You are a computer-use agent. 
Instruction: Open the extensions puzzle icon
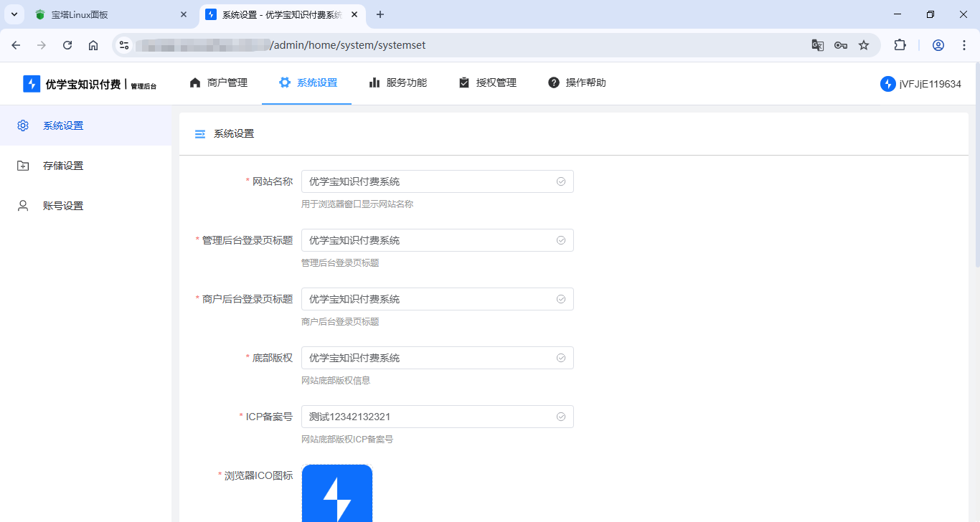coord(900,44)
